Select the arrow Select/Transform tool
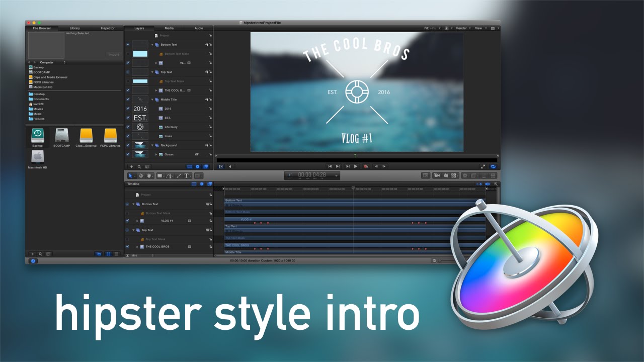644x362 pixels. [x=130, y=175]
